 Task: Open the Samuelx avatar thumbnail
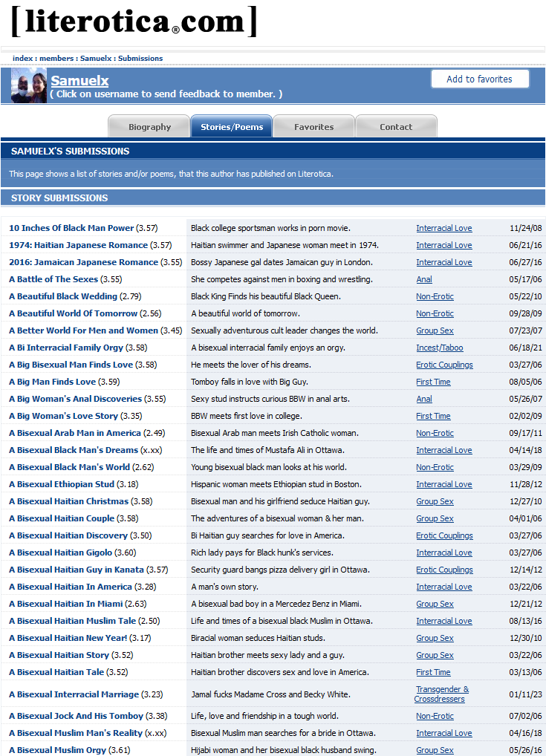point(29,85)
